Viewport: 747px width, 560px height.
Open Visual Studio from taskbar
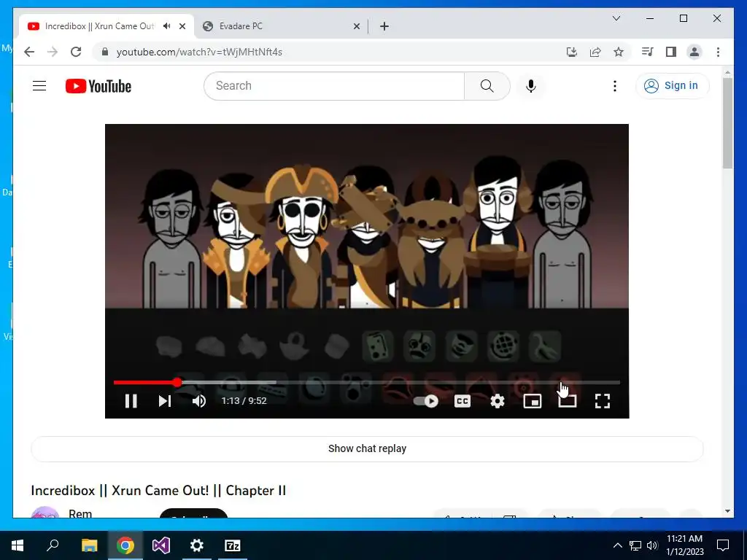(x=161, y=545)
